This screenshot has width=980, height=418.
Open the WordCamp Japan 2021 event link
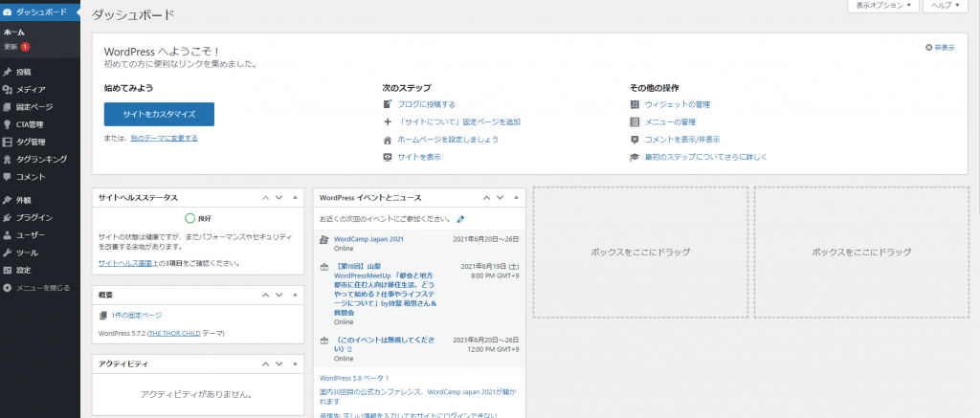[368, 239]
